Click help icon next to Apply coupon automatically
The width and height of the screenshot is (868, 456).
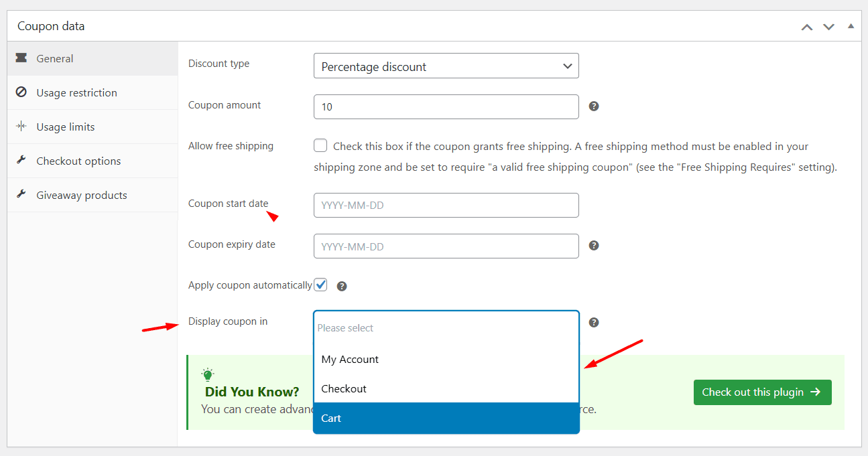click(342, 287)
